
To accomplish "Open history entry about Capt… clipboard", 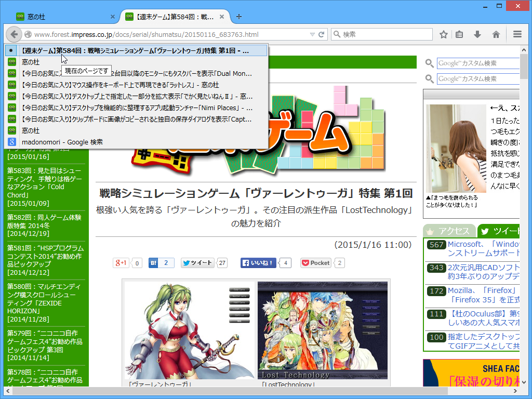I will tap(136, 119).
